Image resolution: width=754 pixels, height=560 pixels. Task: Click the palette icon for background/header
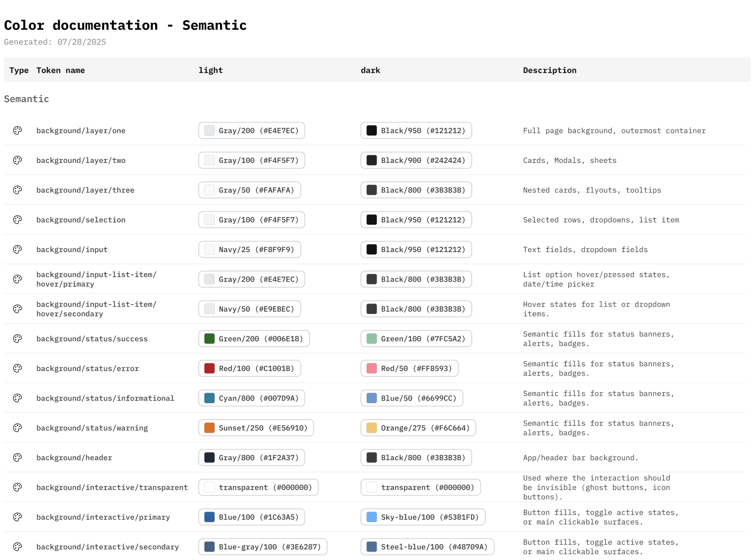click(17, 458)
